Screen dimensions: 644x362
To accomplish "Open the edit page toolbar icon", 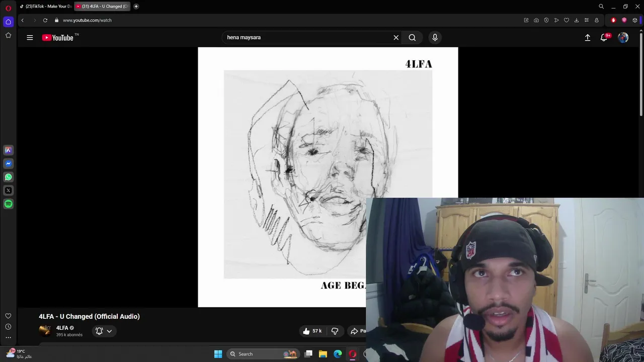I will [x=526, y=20].
